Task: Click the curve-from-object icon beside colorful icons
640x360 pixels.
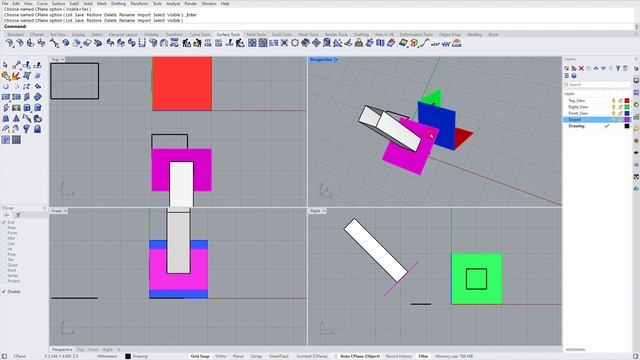Action: pos(424,43)
